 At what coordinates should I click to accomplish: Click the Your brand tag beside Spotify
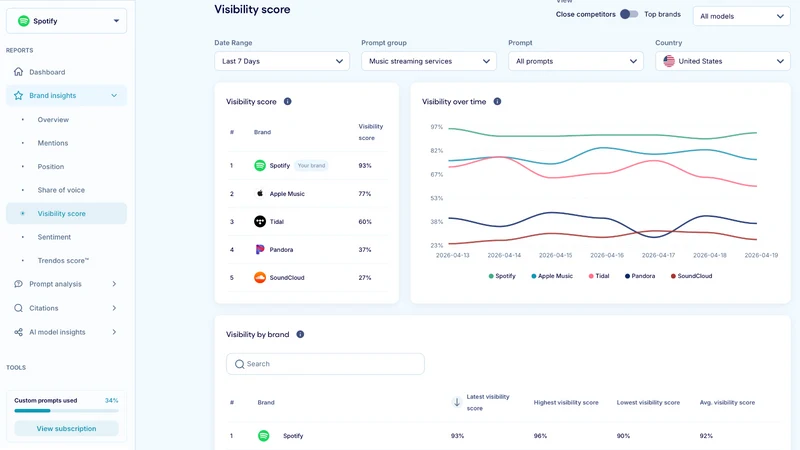click(x=311, y=165)
